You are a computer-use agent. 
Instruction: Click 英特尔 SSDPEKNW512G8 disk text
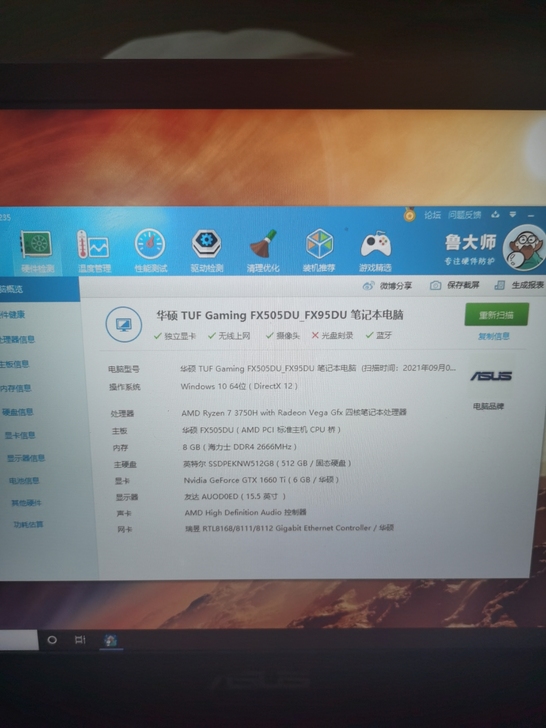pyautogui.click(x=267, y=463)
